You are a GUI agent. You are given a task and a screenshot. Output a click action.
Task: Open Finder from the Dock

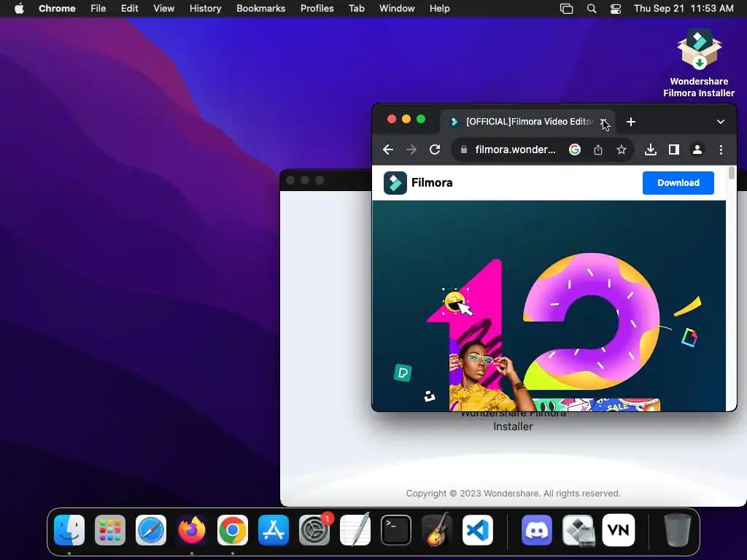tap(69, 530)
